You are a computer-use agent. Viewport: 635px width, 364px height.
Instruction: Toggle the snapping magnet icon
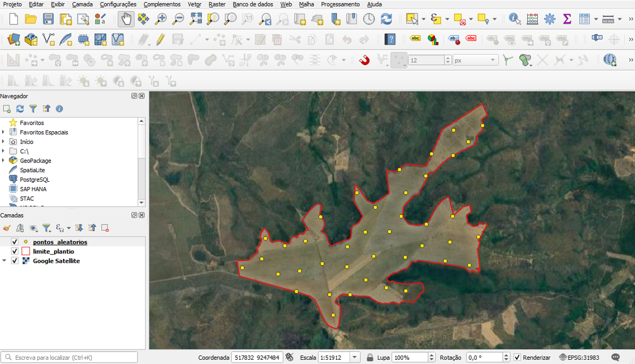[365, 60]
